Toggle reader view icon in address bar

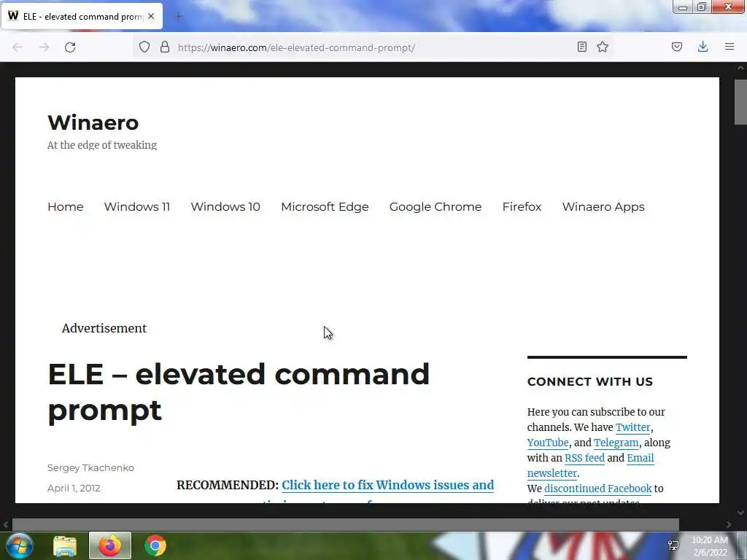581,47
